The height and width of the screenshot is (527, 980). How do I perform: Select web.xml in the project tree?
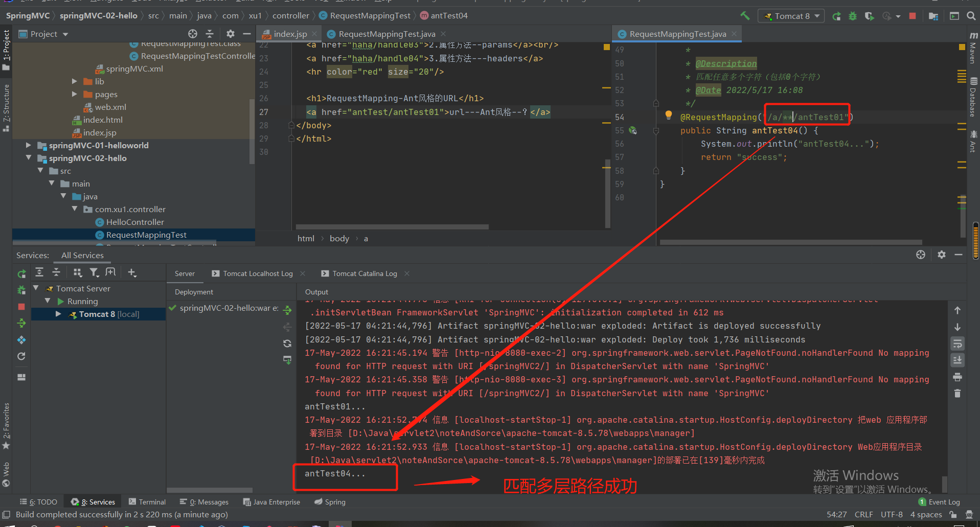coord(110,107)
